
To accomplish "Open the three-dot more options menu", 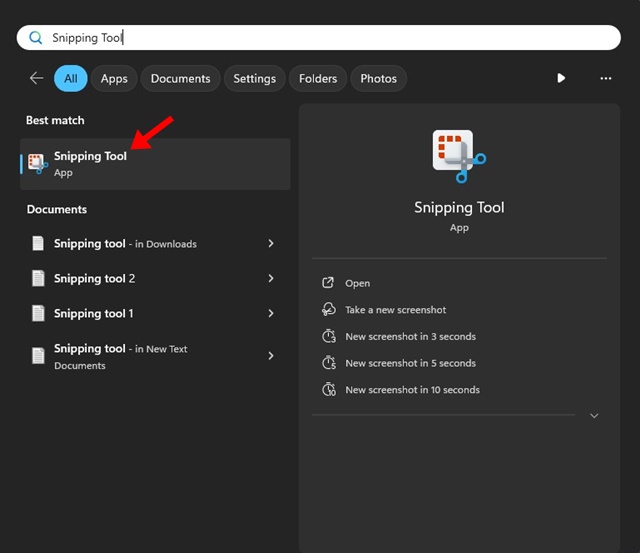I will point(605,78).
